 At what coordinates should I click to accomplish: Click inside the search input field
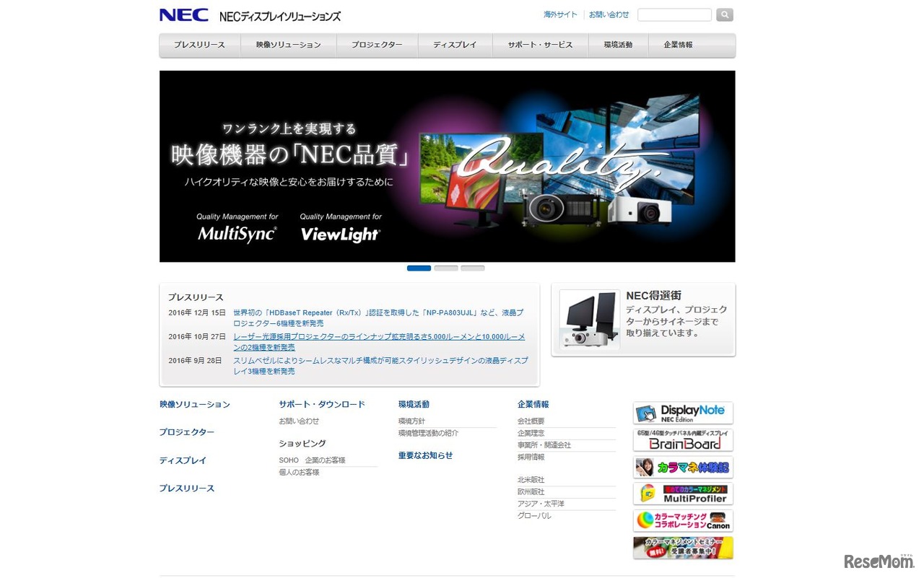point(674,14)
